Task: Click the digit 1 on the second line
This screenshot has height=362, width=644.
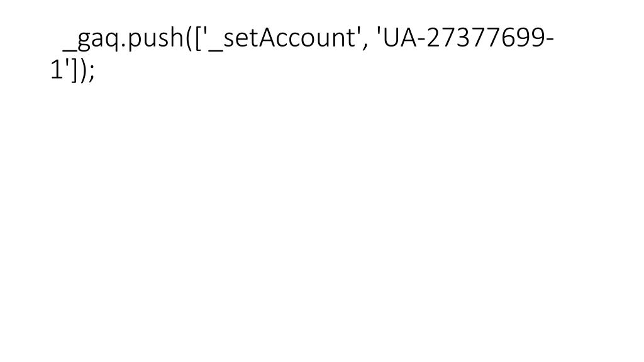Action: coord(57,69)
